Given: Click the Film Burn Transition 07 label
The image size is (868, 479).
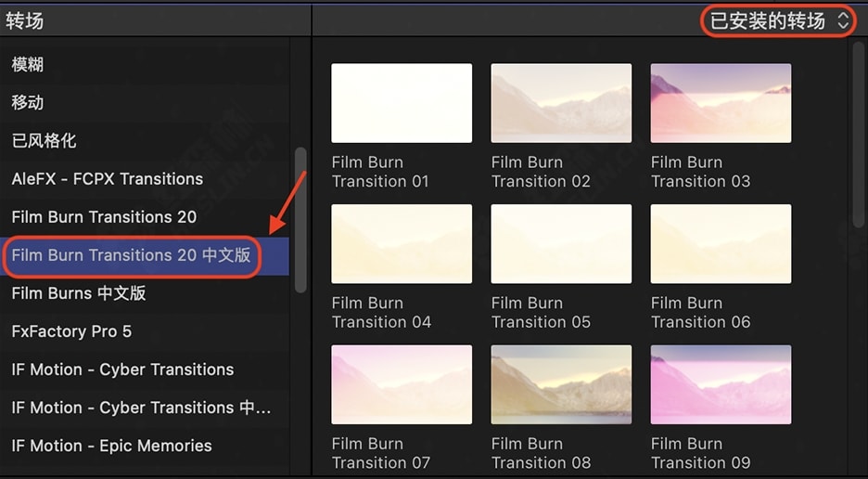Looking at the screenshot, I should (381, 454).
